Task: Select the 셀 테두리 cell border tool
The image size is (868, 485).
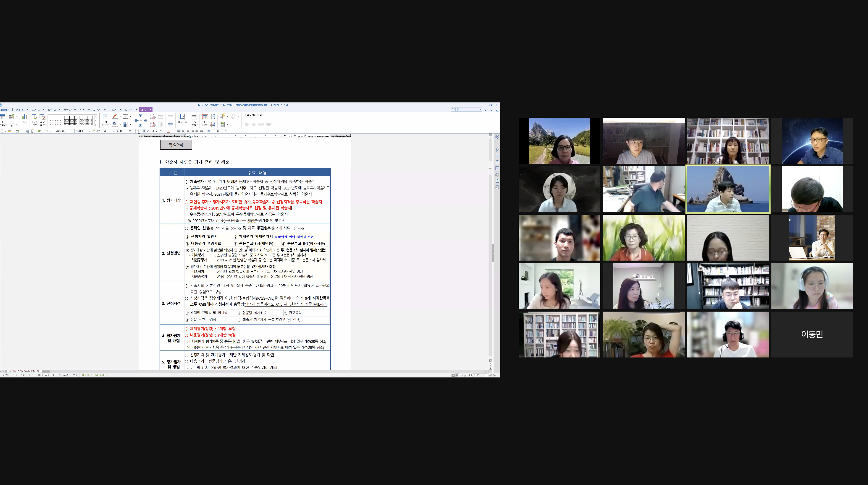Action: 106,120
